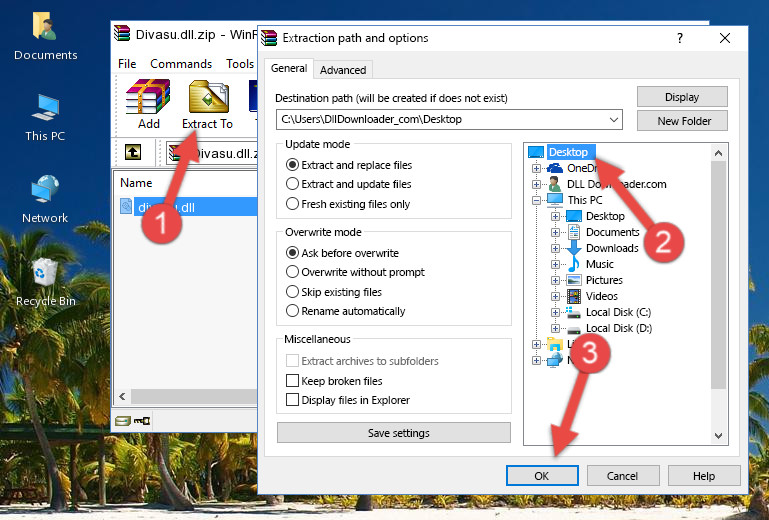Expand the Local Disk (C:) node

555,312
